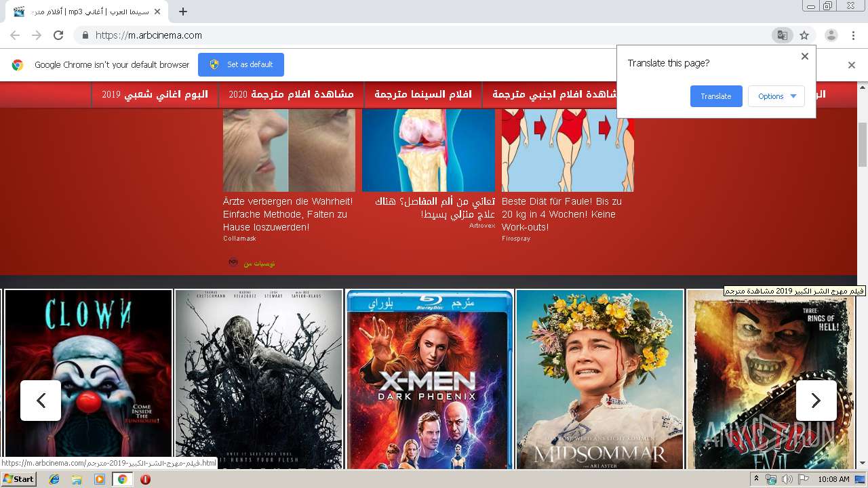Click Set as default button
Screen dimensions: 868x488
tap(241, 64)
